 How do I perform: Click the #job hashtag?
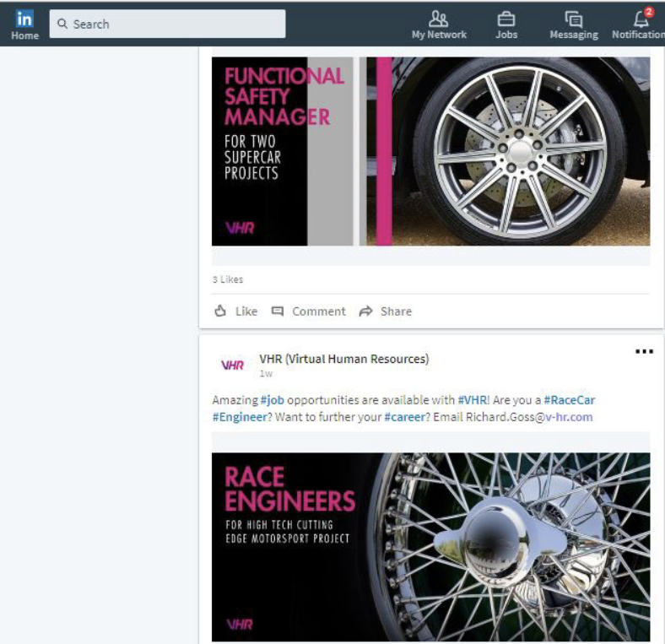pyautogui.click(x=273, y=400)
